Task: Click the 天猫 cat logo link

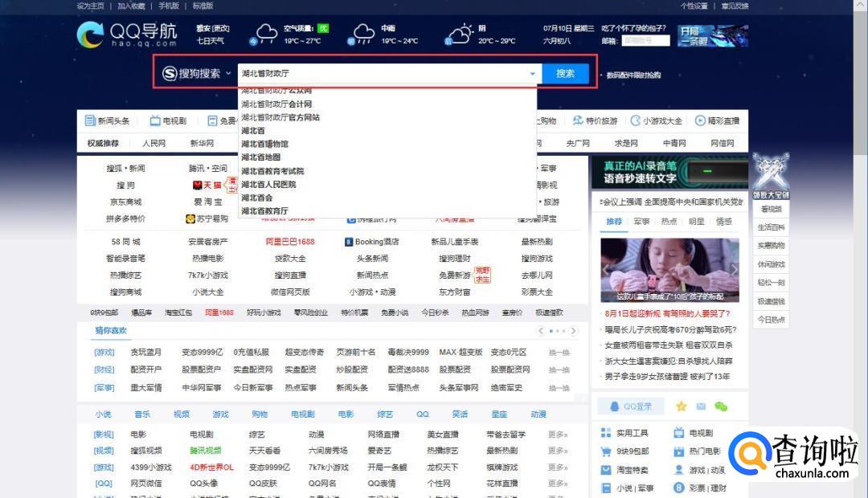Action: [207, 185]
